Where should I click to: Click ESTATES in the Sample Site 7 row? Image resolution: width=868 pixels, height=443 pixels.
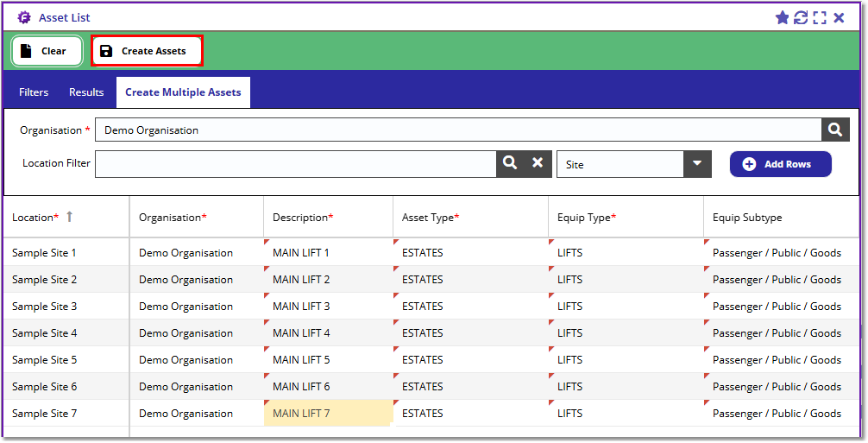click(x=470, y=413)
